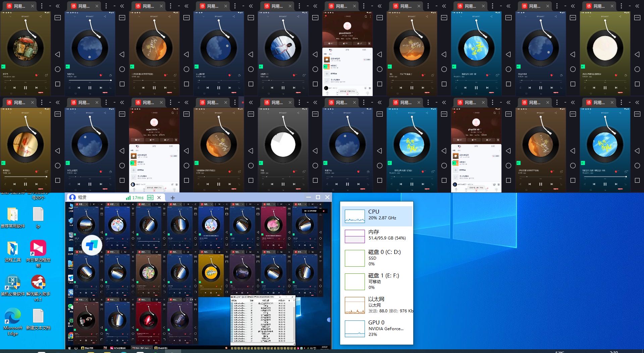The image size is (644, 353).
Task: Like the song in umbrella-album player
Action: (x=37, y=75)
